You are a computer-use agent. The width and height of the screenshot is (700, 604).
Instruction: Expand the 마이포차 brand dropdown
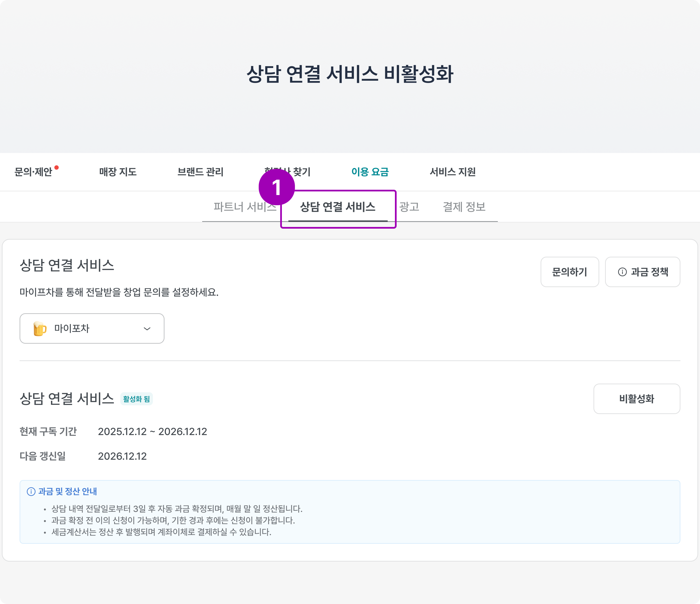(92, 328)
